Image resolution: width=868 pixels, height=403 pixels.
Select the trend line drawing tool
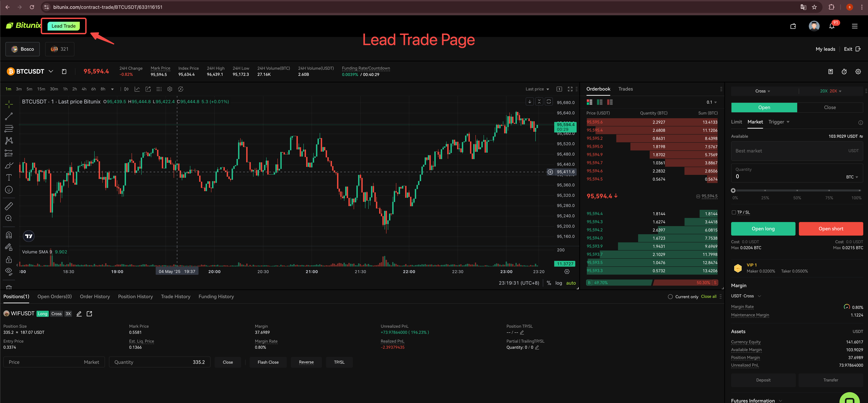coord(9,117)
